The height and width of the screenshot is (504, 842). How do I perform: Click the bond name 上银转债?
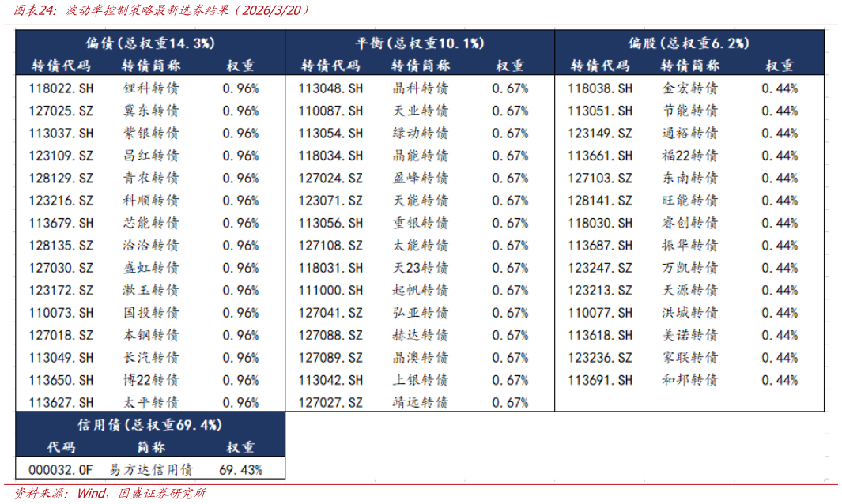[x=421, y=381]
